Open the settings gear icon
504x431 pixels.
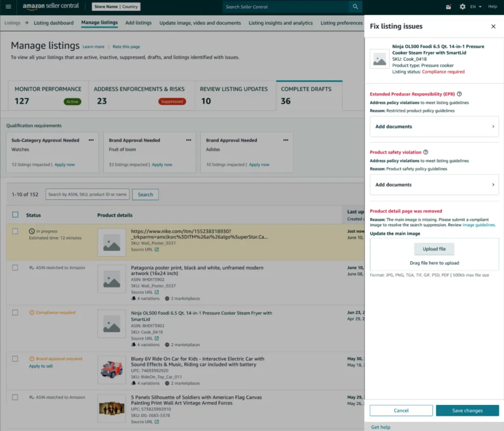462,7
